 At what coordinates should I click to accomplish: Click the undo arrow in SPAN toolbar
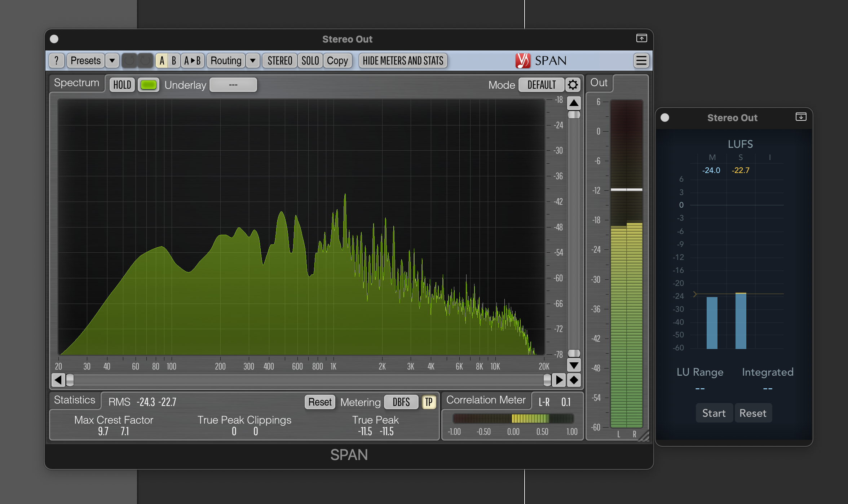coord(130,61)
